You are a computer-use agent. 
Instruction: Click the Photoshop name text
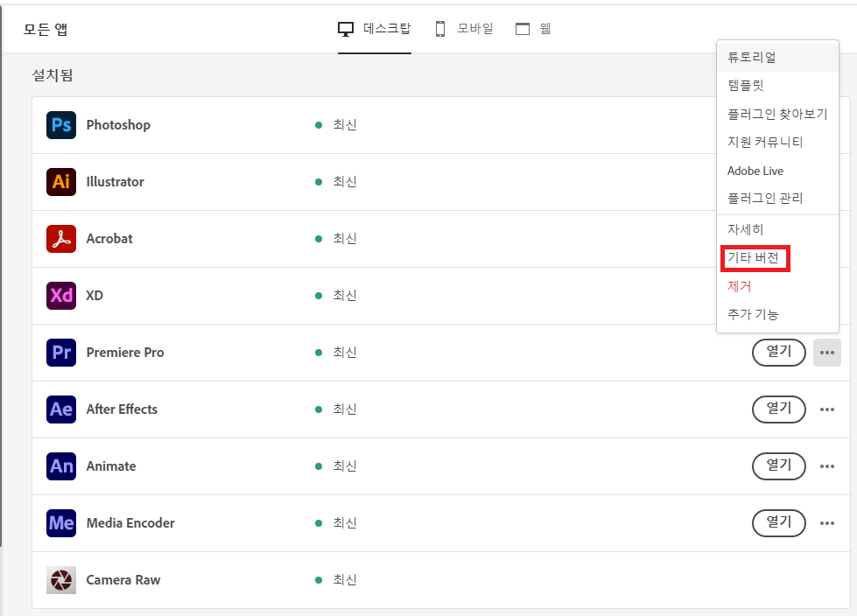pos(118,125)
